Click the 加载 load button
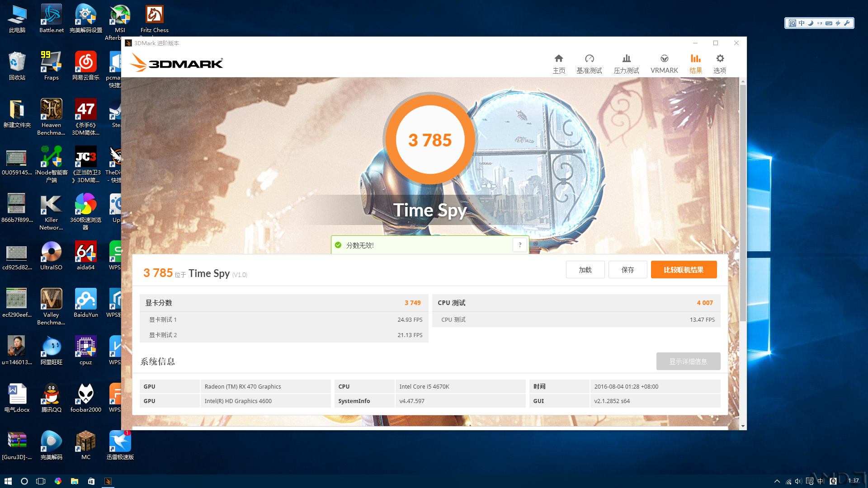Viewport: 868px width, 488px height. (585, 270)
